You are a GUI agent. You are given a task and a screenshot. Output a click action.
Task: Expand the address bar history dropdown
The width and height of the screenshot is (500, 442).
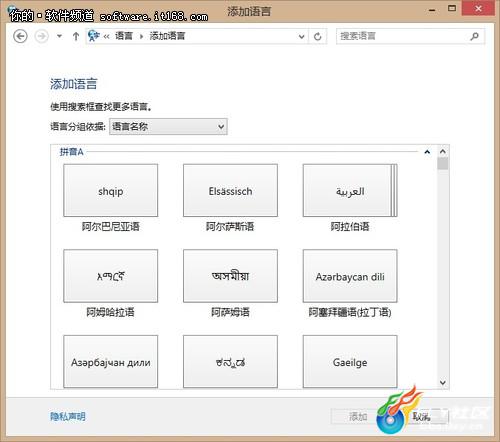tap(301, 36)
